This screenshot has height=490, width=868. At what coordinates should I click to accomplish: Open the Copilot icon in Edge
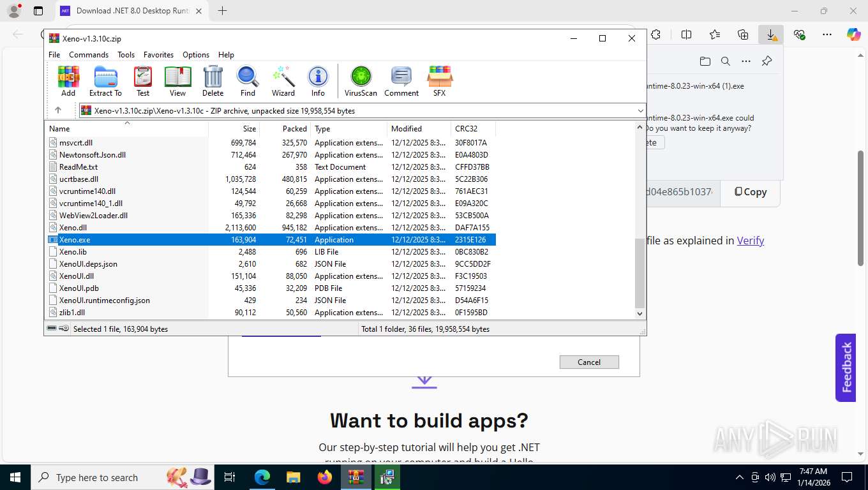coord(853,34)
